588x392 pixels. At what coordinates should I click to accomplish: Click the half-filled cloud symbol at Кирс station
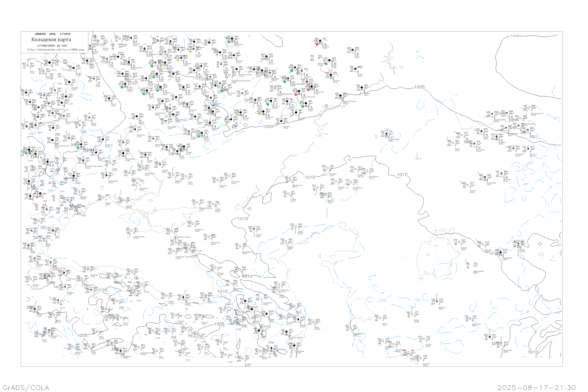tap(352, 50)
